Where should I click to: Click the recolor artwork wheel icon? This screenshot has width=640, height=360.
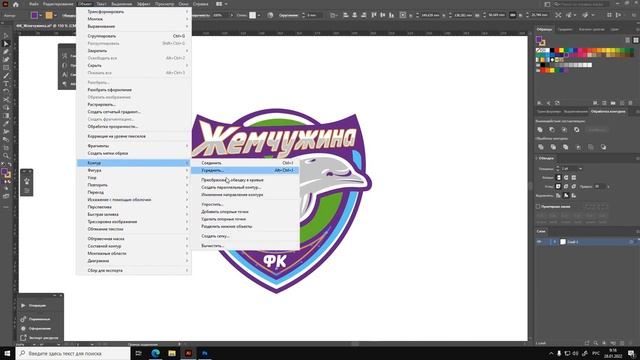tap(270, 15)
